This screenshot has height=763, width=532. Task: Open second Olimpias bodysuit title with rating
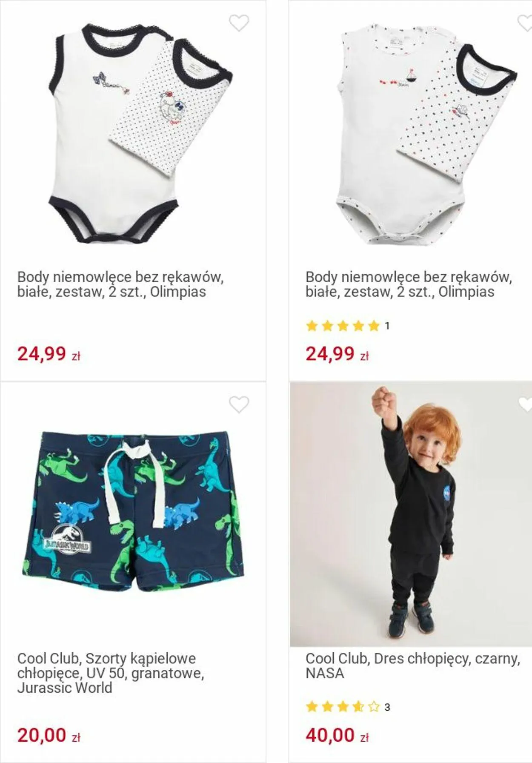[409, 284]
